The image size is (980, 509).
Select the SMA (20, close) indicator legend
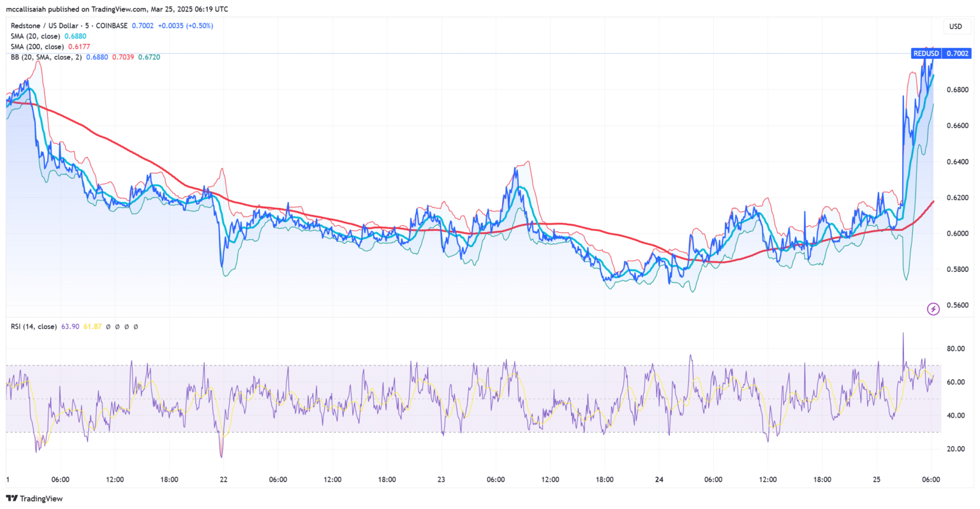(x=36, y=36)
